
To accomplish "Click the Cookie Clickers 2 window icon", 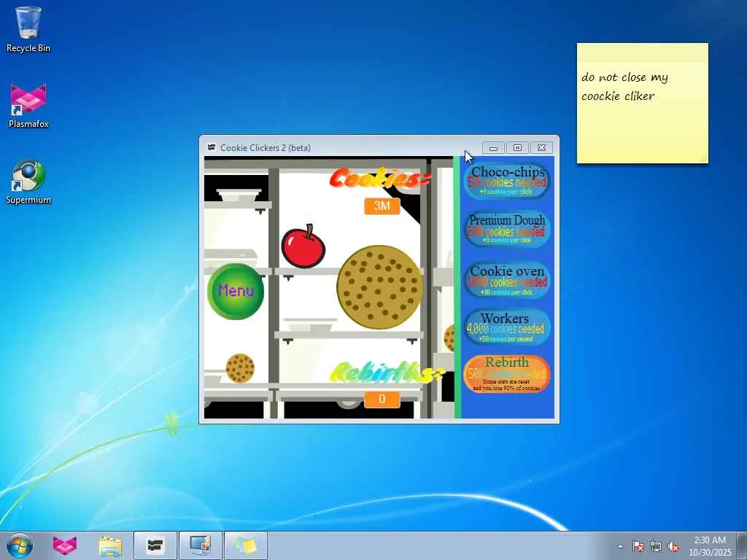I will tap(212, 147).
